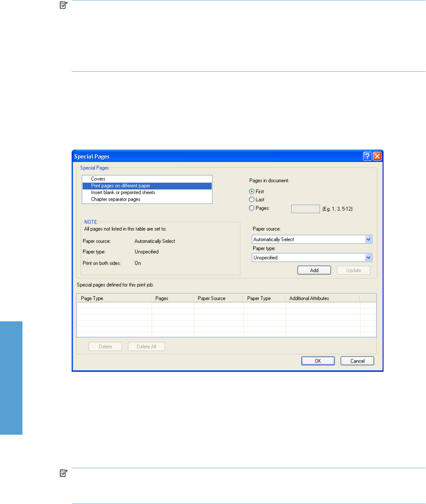
Task: Select the First radio button
Action: pyautogui.click(x=252, y=191)
